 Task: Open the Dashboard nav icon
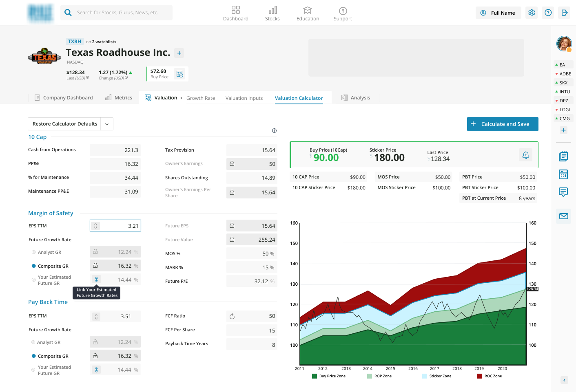pos(236,10)
